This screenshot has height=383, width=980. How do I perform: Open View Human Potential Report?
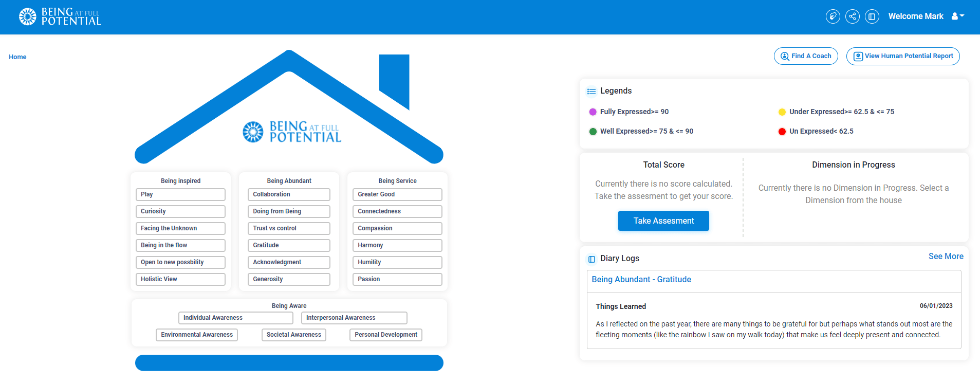pyautogui.click(x=903, y=56)
